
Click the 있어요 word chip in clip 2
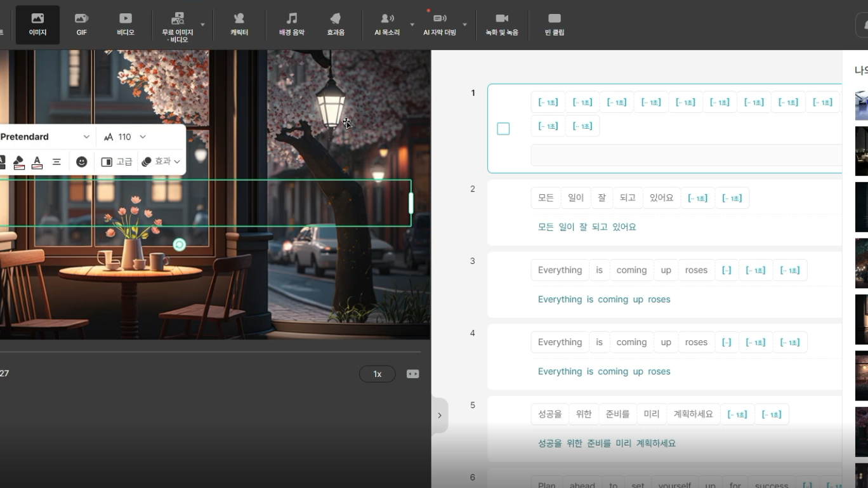click(x=662, y=198)
